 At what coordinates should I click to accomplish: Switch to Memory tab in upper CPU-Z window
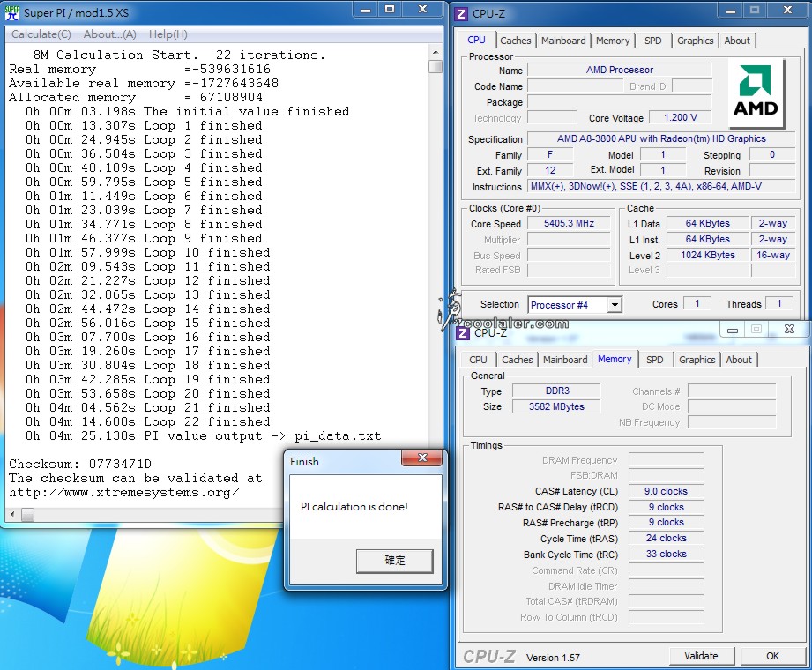pos(613,41)
